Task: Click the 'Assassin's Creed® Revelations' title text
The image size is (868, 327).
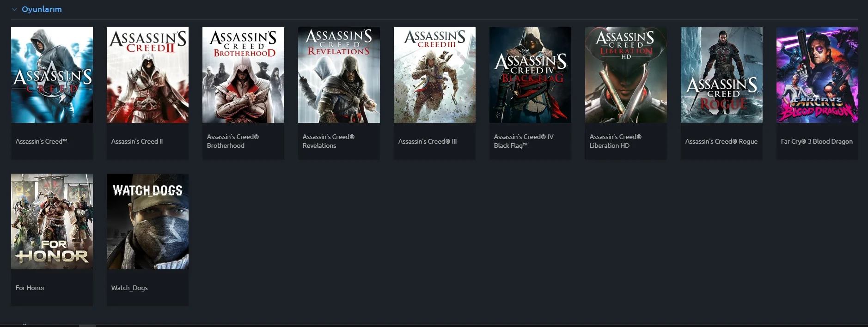Action: (x=328, y=141)
